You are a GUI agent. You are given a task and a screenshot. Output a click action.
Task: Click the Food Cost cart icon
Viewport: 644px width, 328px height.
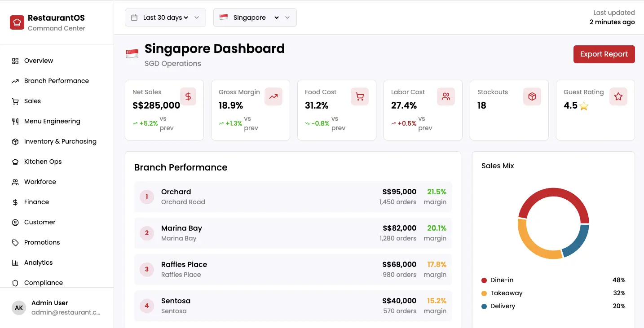pos(360,96)
